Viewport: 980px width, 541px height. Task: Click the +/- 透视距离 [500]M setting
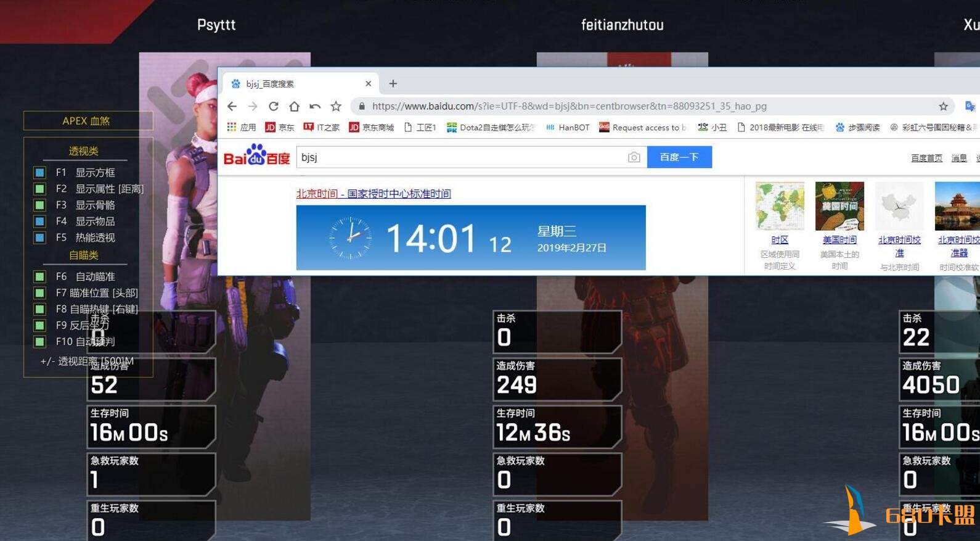point(87,361)
